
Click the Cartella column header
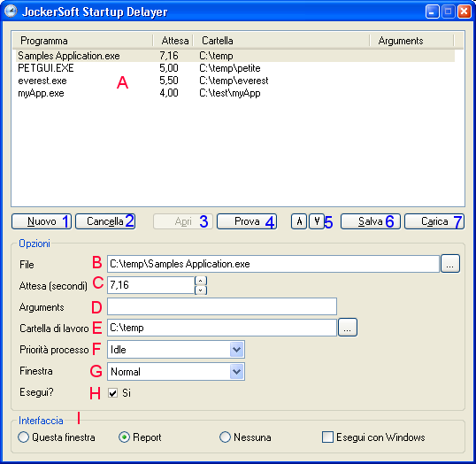coord(281,41)
